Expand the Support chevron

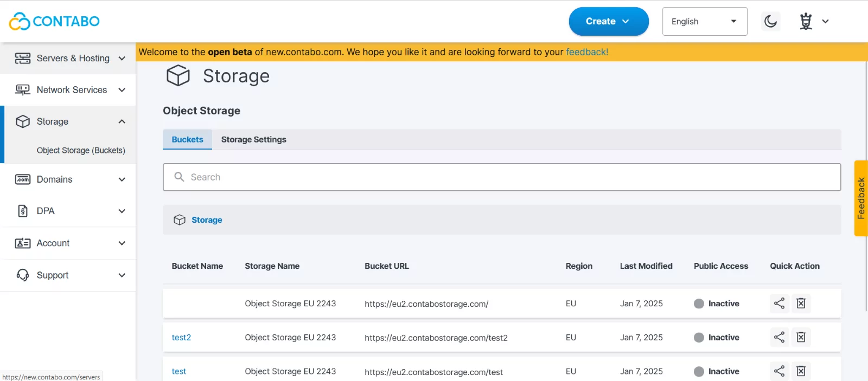[122, 275]
